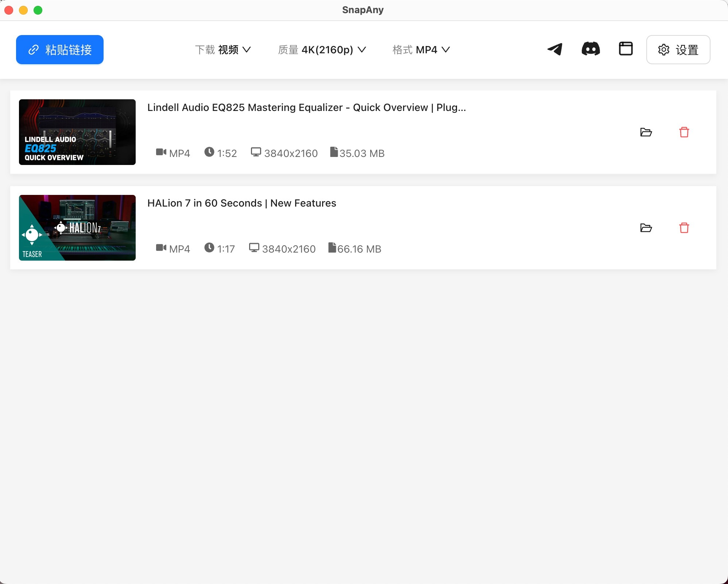
Task: Click the 1:17 duration value
Action: [226, 249]
